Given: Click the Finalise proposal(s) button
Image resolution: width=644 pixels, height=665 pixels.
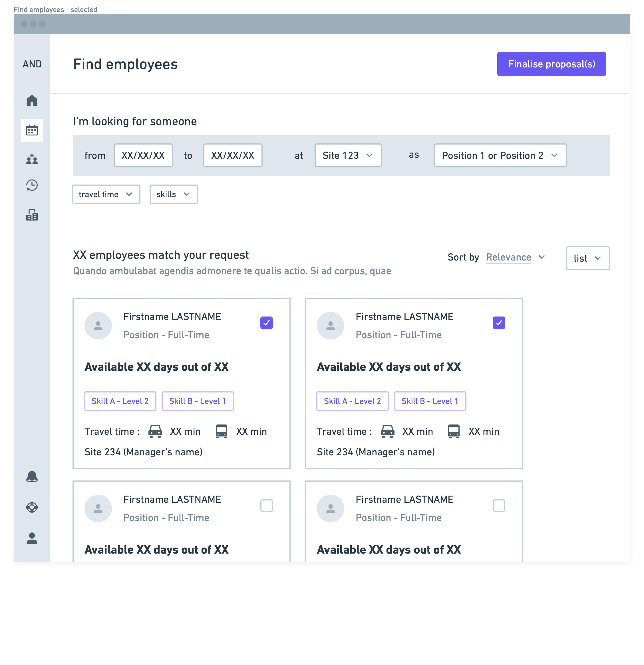Looking at the screenshot, I should click(x=552, y=64).
